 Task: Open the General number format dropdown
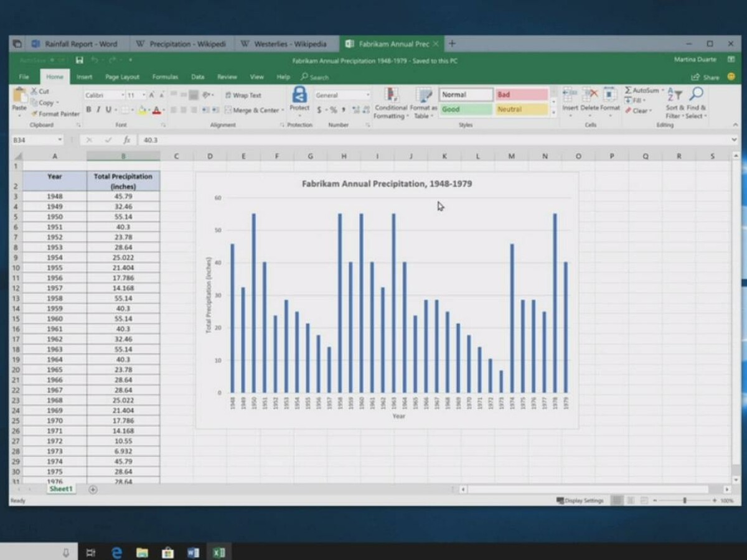coord(367,95)
